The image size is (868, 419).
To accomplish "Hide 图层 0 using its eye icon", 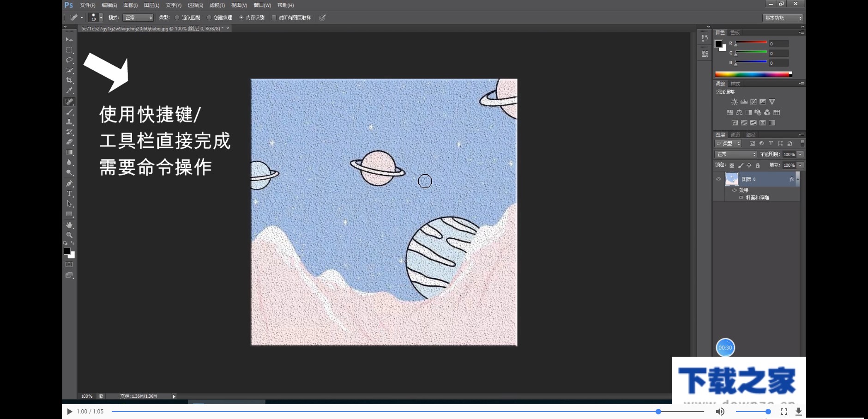I will click(718, 179).
